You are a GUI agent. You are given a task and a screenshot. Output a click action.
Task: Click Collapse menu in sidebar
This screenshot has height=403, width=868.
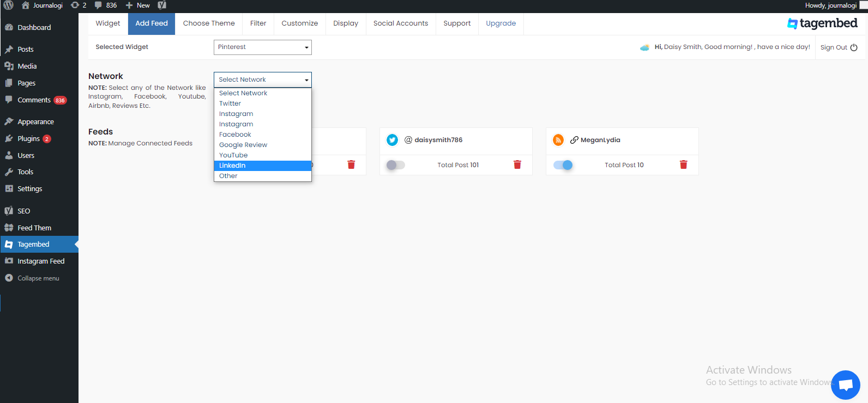[x=39, y=278]
